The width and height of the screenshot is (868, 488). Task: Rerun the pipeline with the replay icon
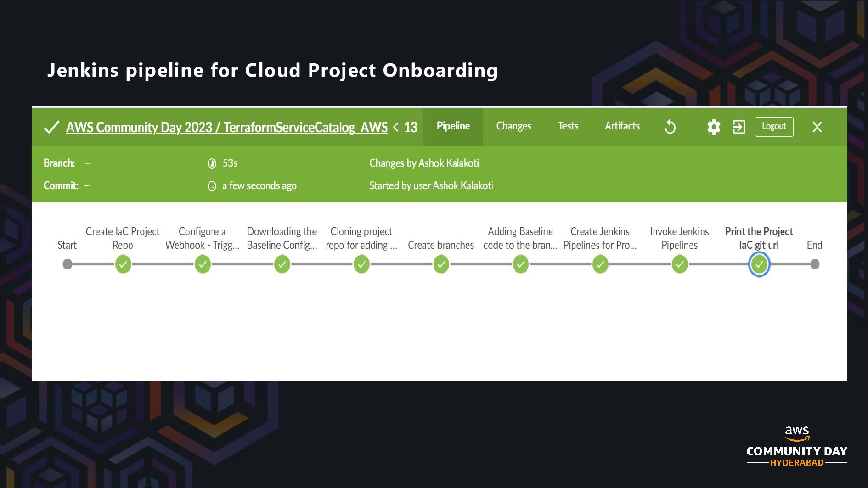click(670, 127)
